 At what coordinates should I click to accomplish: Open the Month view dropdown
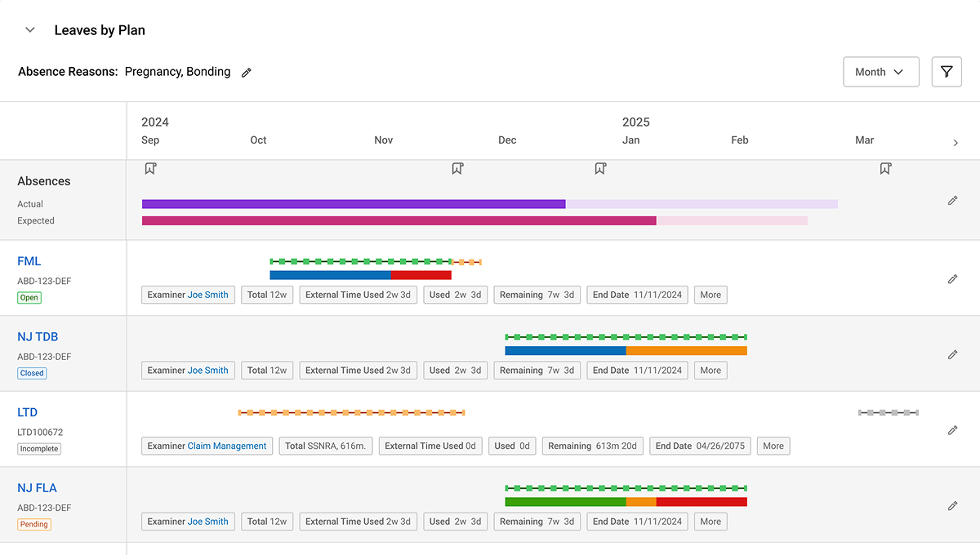pyautogui.click(x=880, y=72)
